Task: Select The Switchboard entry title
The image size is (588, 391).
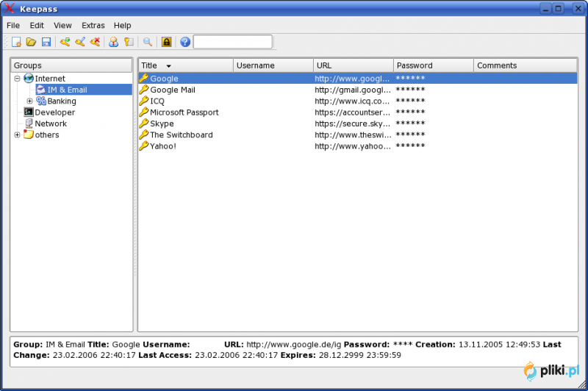Action: pos(181,135)
